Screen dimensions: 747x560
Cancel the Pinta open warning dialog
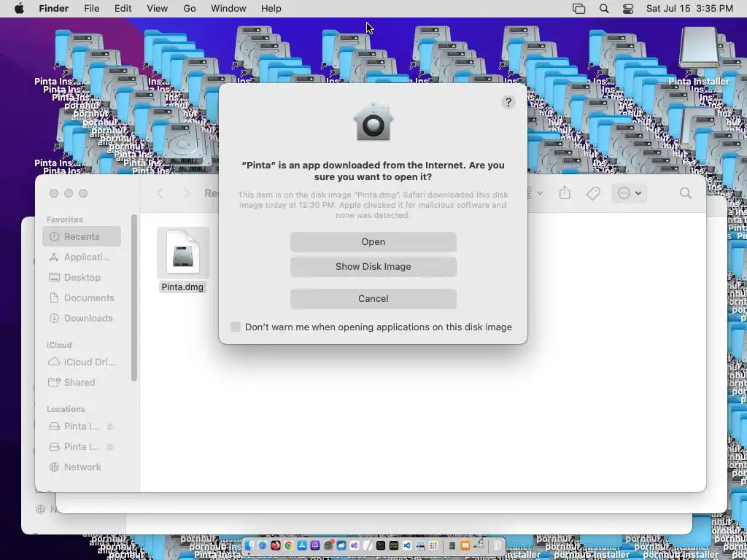[x=373, y=298]
